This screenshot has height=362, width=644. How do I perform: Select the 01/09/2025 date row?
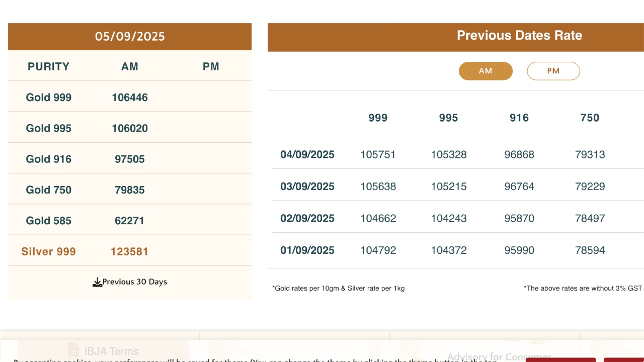click(307, 250)
